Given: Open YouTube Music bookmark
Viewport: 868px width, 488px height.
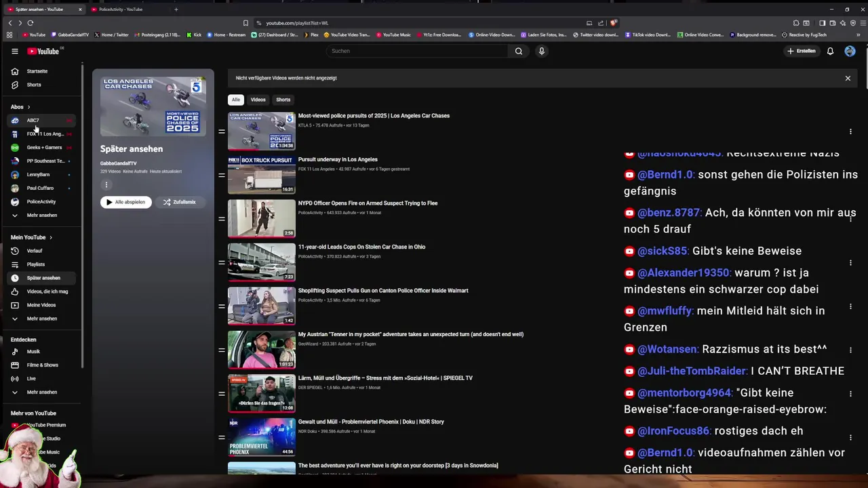Looking at the screenshot, I should (394, 35).
